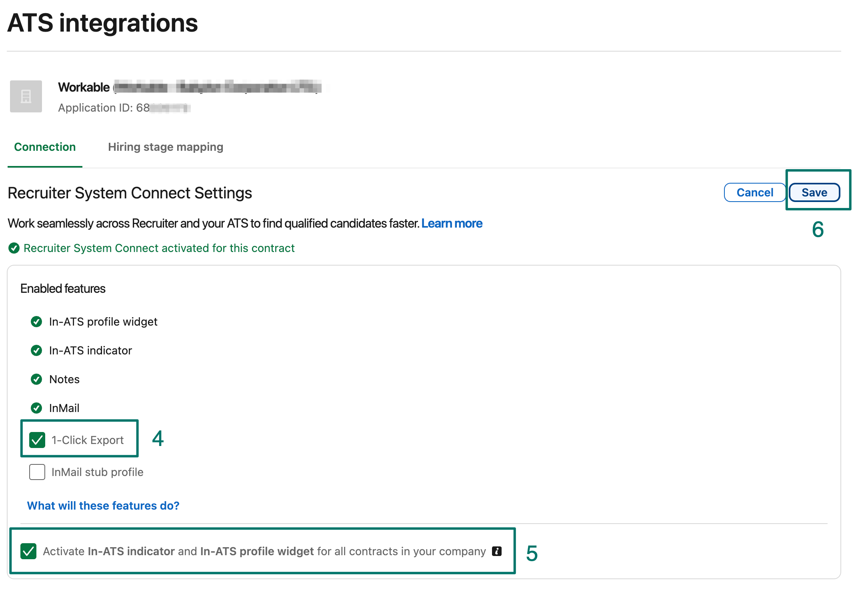
Task: Uncheck the 1-Click Export checkbox
Action: [x=37, y=440]
